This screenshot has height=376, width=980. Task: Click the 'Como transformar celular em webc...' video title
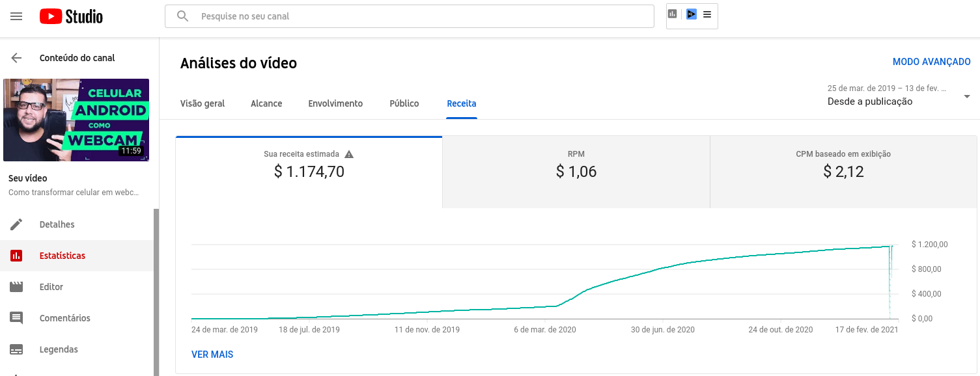pyautogui.click(x=74, y=193)
